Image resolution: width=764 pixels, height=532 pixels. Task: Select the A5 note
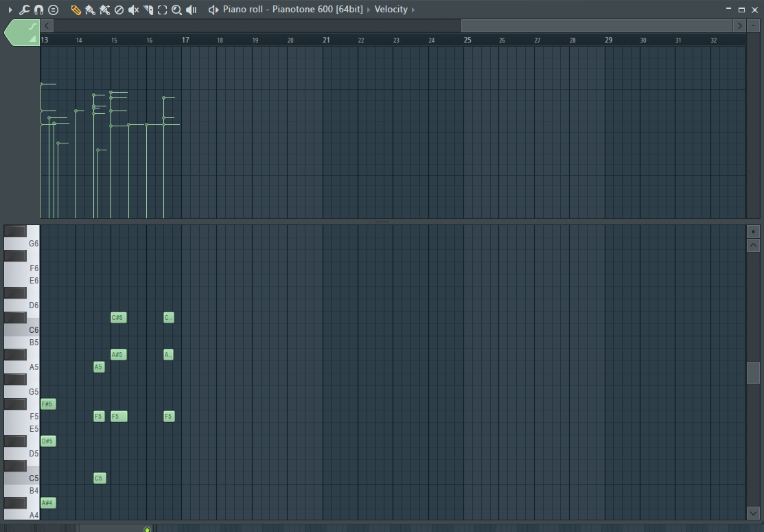click(x=99, y=367)
